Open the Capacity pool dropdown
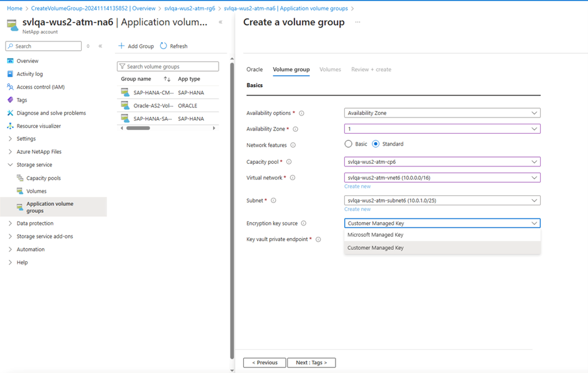This screenshot has height=373, width=588. coord(442,162)
